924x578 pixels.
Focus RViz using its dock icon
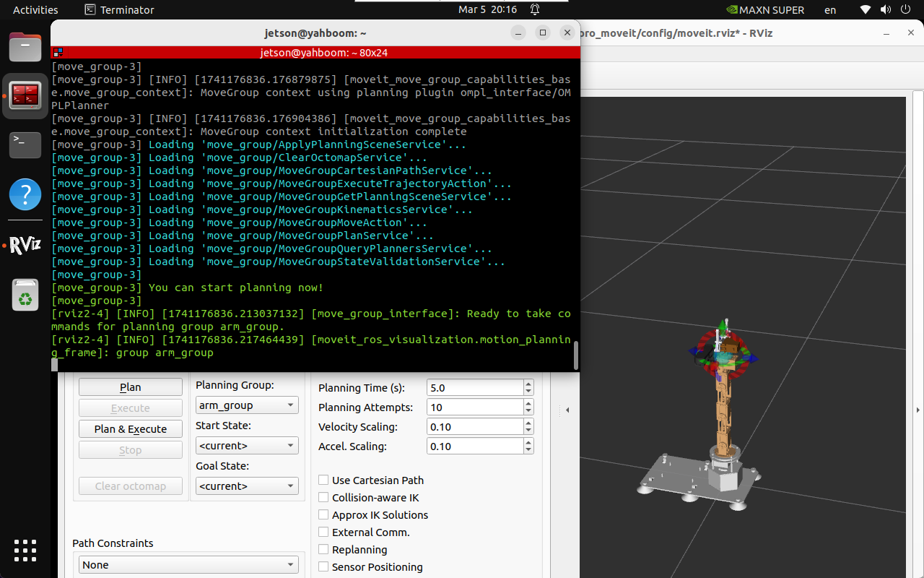pos(25,245)
